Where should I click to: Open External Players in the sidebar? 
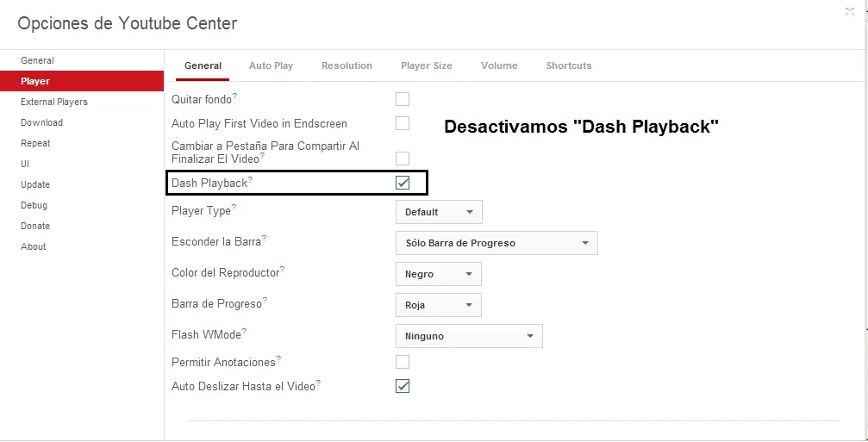point(82,102)
